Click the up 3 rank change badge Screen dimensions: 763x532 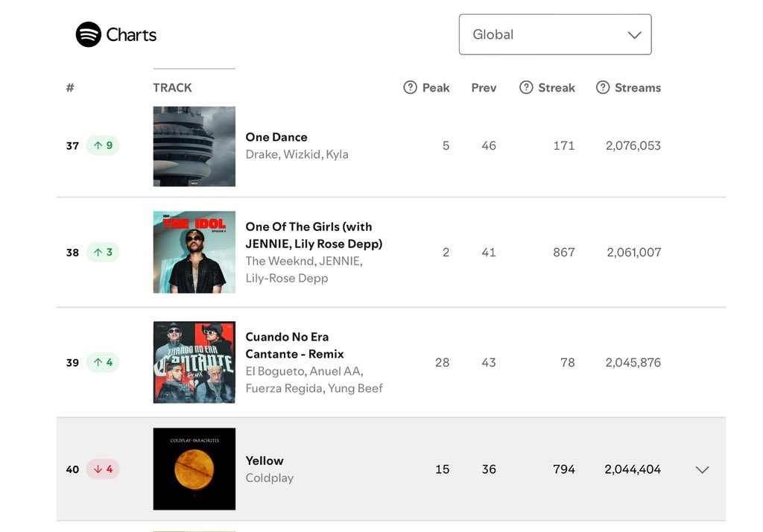pos(103,253)
